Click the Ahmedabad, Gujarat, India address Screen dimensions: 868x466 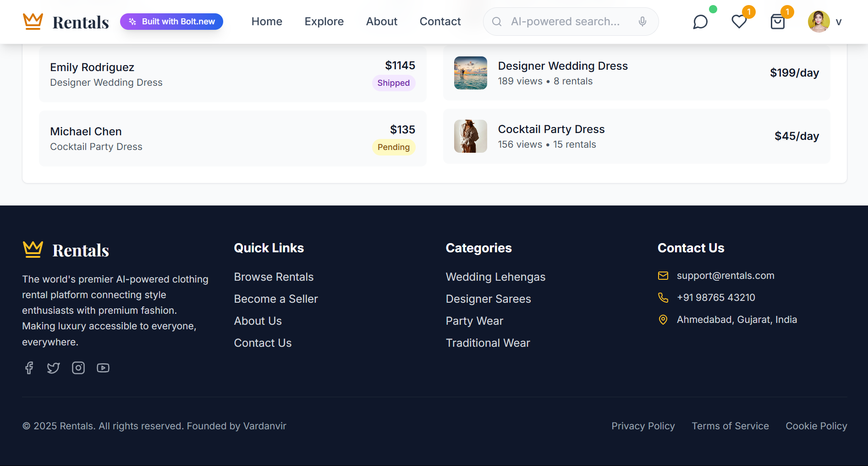(x=737, y=320)
